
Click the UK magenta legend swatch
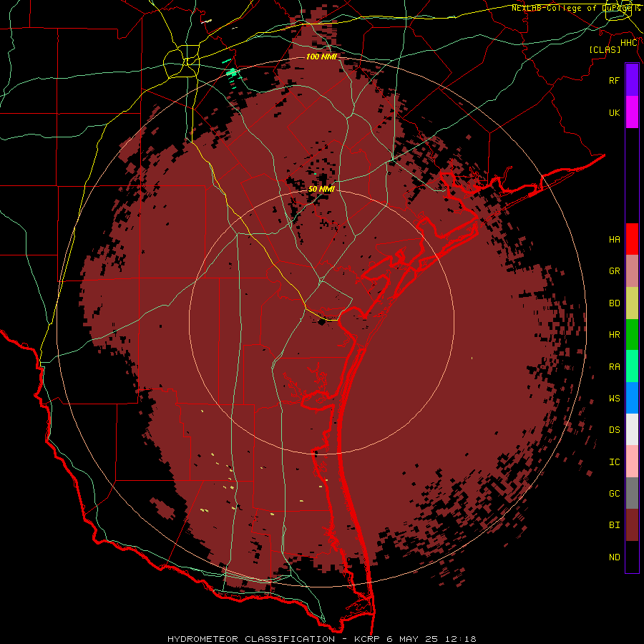(632, 112)
